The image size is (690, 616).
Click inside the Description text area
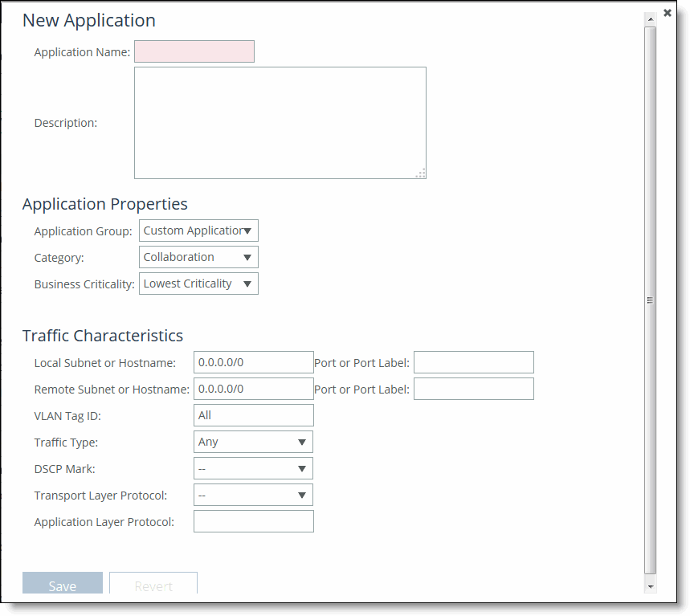click(280, 122)
